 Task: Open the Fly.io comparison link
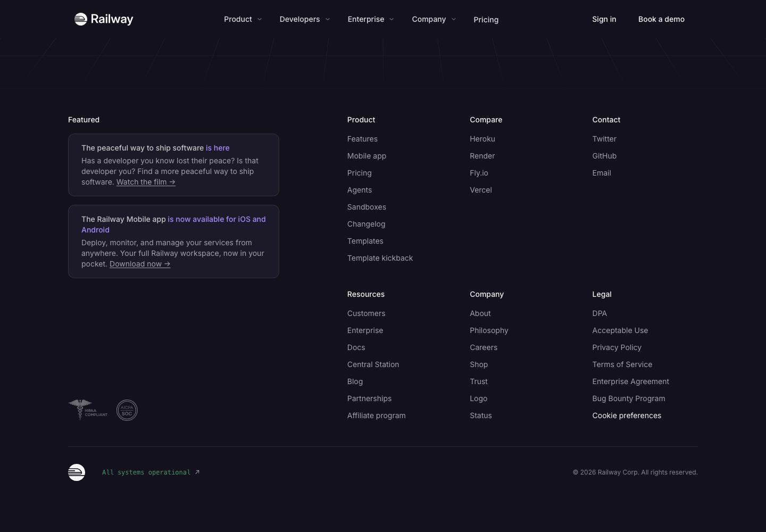479,173
